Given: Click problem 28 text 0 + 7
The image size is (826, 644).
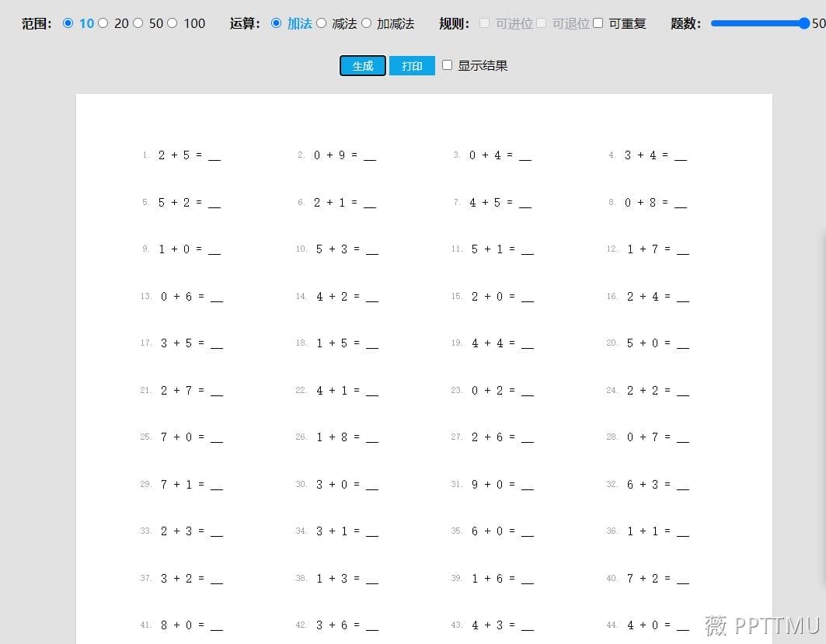Looking at the screenshot, I should pyautogui.click(x=642, y=437).
